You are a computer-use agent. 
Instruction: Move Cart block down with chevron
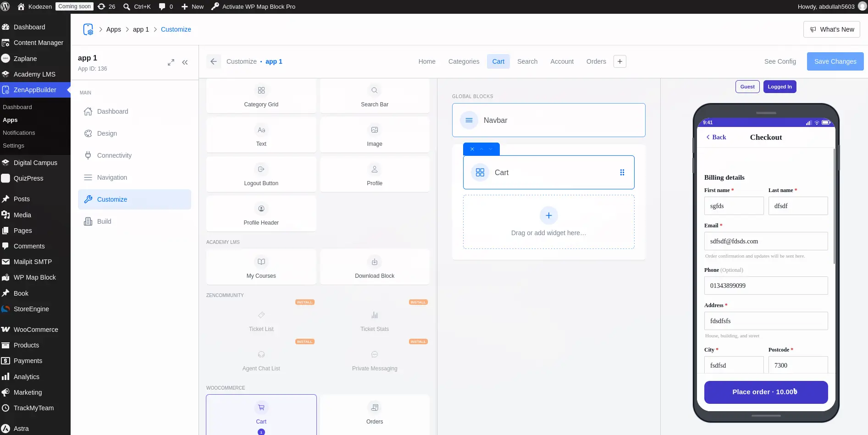click(x=491, y=149)
